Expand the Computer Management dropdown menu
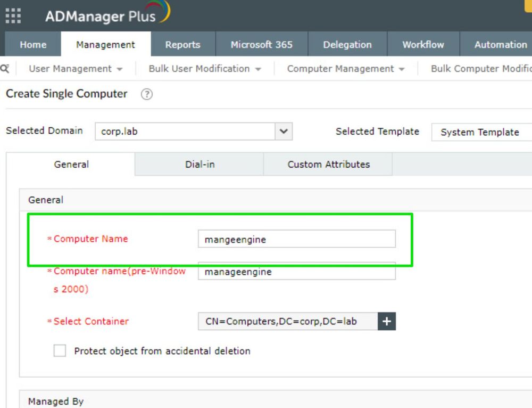Viewport: 532px width, 408px height. (x=346, y=69)
